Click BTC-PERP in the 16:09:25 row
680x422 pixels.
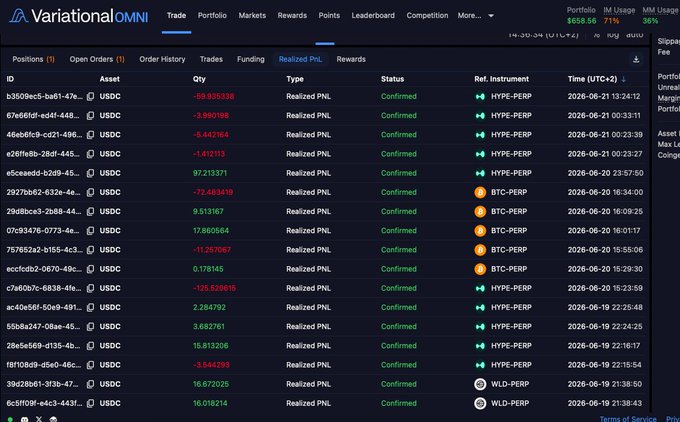click(x=509, y=211)
